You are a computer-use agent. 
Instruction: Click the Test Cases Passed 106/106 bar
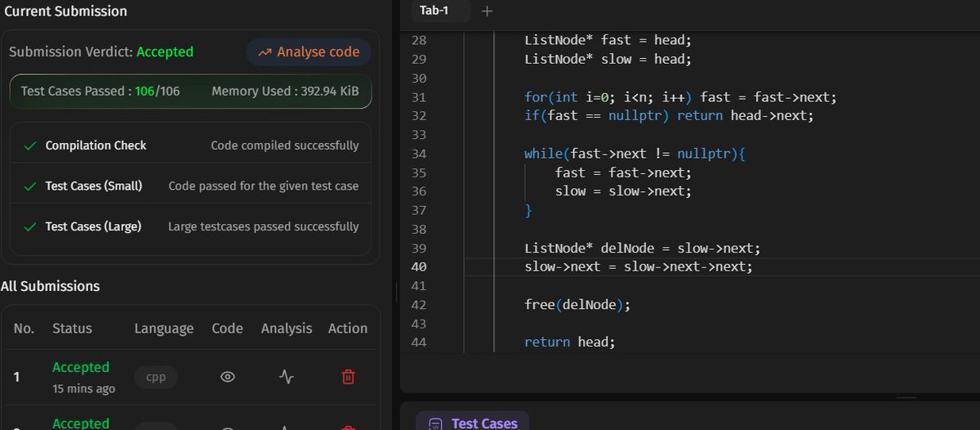(x=190, y=91)
